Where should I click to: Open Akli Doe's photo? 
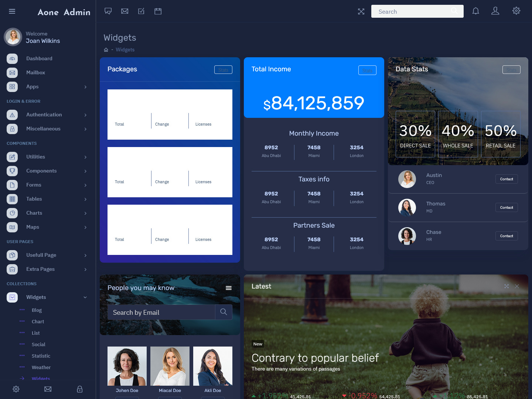click(213, 366)
